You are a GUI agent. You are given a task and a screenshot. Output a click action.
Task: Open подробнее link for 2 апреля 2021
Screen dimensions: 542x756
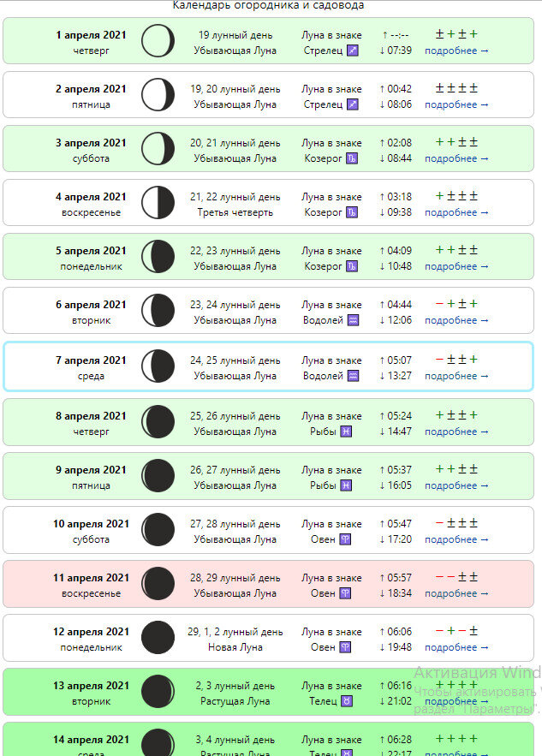pyautogui.click(x=456, y=104)
